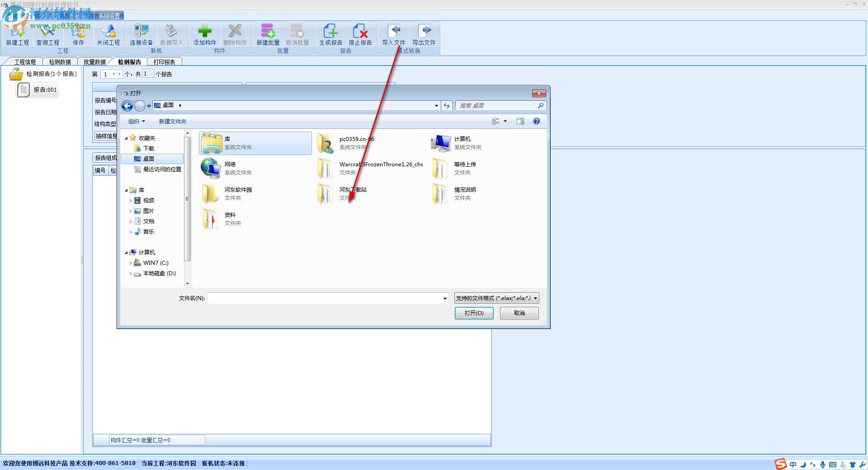Click the 导入文件 toolbar icon
The height and width of the screenshot is (470, 868).
click(394, 35)
